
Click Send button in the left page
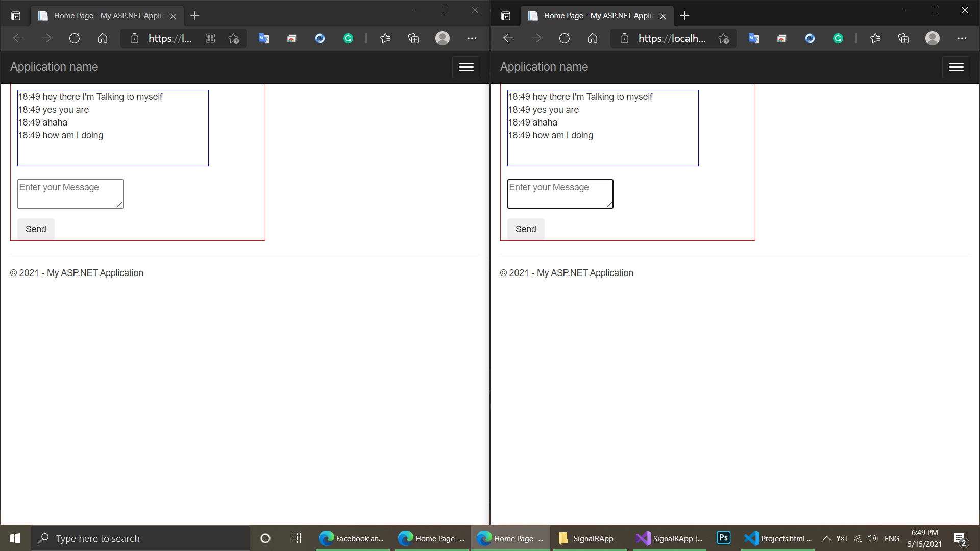36,229
